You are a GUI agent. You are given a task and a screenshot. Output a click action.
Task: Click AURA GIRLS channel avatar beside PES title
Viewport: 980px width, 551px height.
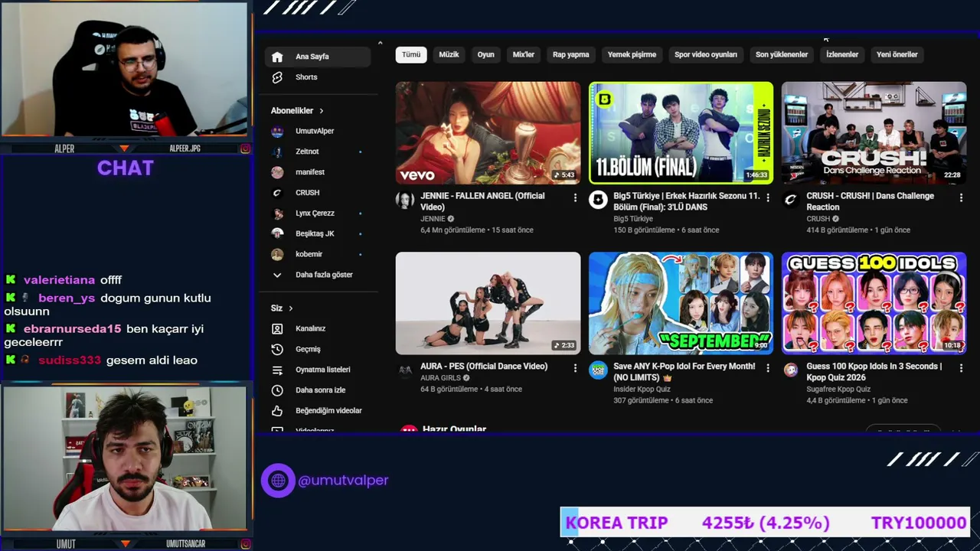pos(405,371)
